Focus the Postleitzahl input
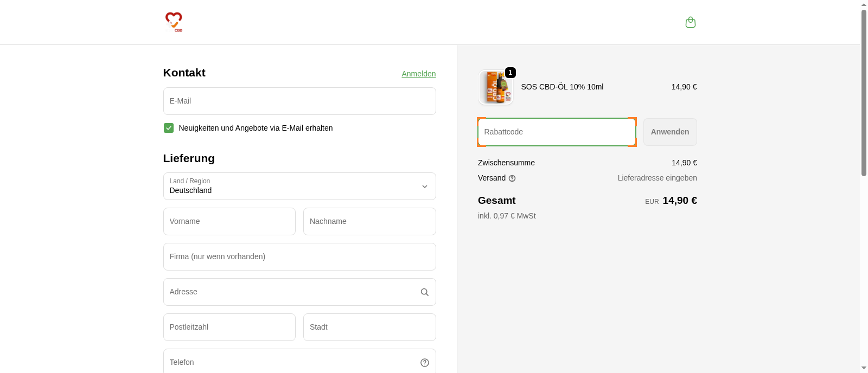 229,327
